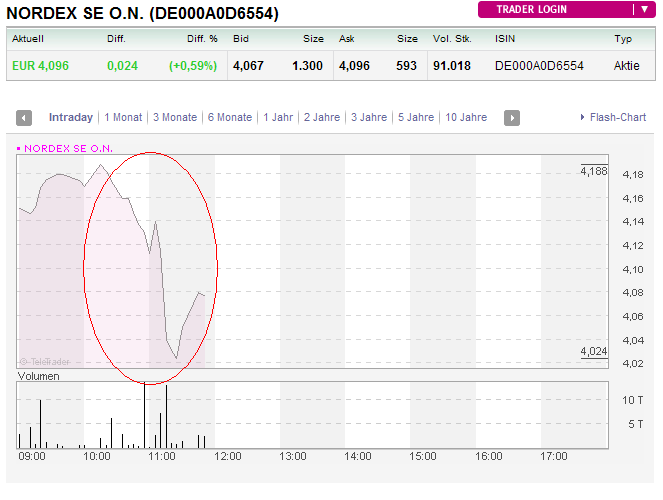The width and height of the screenshot is (663, 500).
Task: Click the 4,024 low price marker
Action: tap(593, 351)
